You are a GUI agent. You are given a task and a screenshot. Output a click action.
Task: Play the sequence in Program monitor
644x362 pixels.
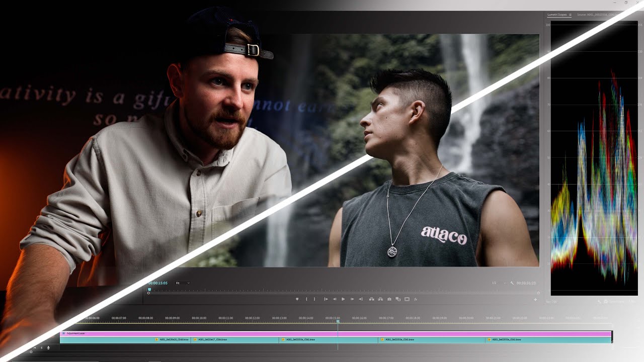(343, 299)
